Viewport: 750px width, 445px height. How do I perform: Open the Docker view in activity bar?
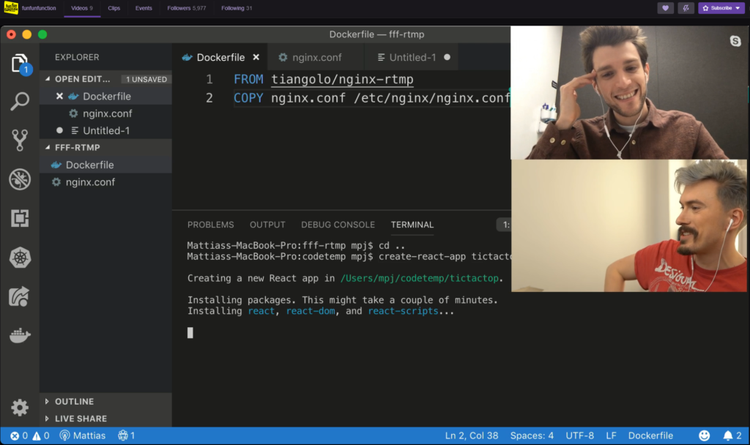click(x=19, y=335)
